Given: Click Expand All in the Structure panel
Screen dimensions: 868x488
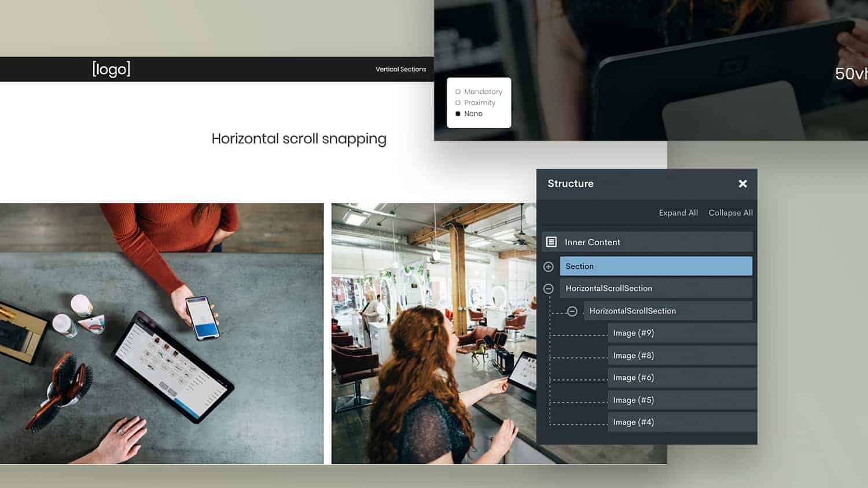Looking at the screenshot, I should [x=678, y=212].
